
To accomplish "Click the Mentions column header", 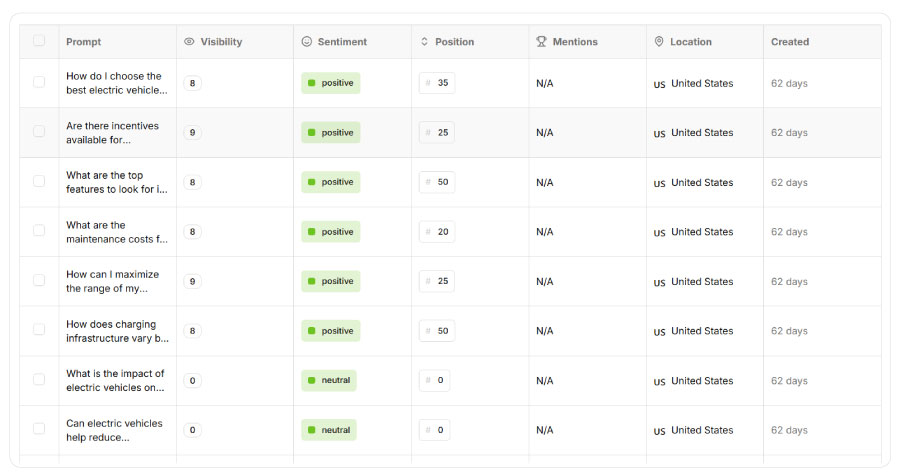I will pos(574,42).
